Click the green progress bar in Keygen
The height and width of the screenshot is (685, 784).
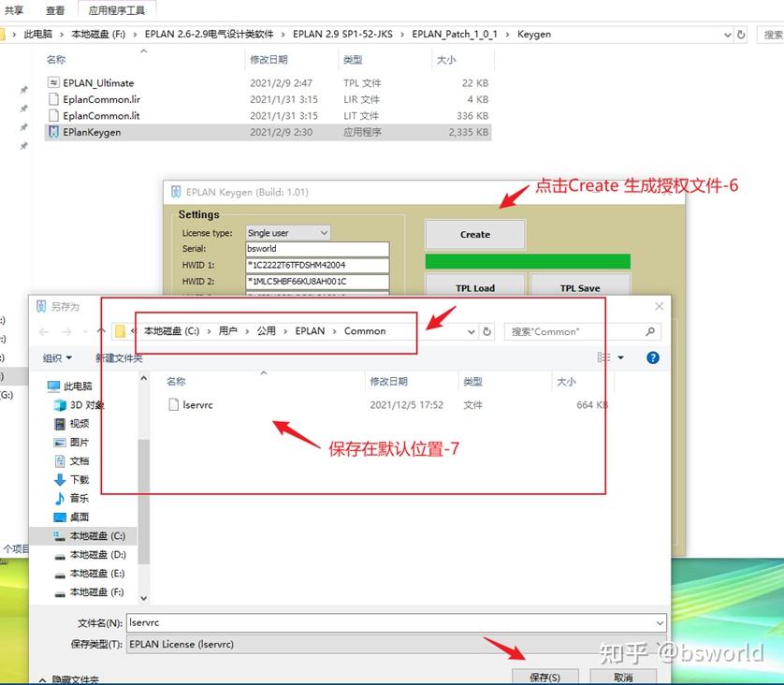pyautogui.click(x=528, y=261)
